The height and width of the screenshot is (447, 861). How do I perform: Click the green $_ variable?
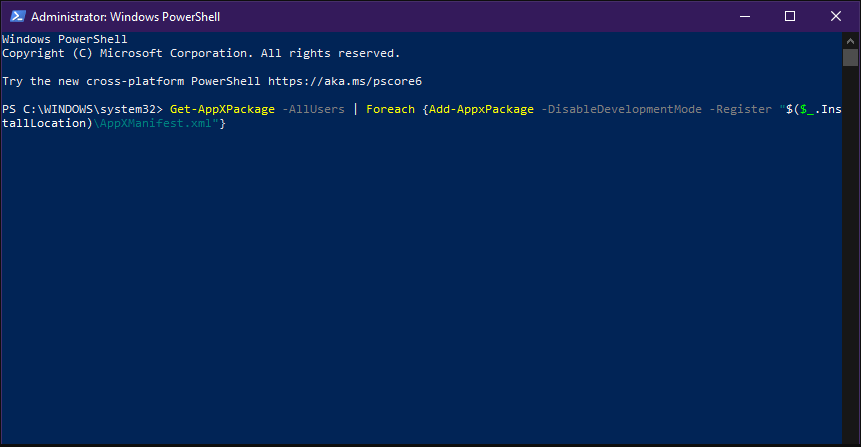click(x=807, y=109)
